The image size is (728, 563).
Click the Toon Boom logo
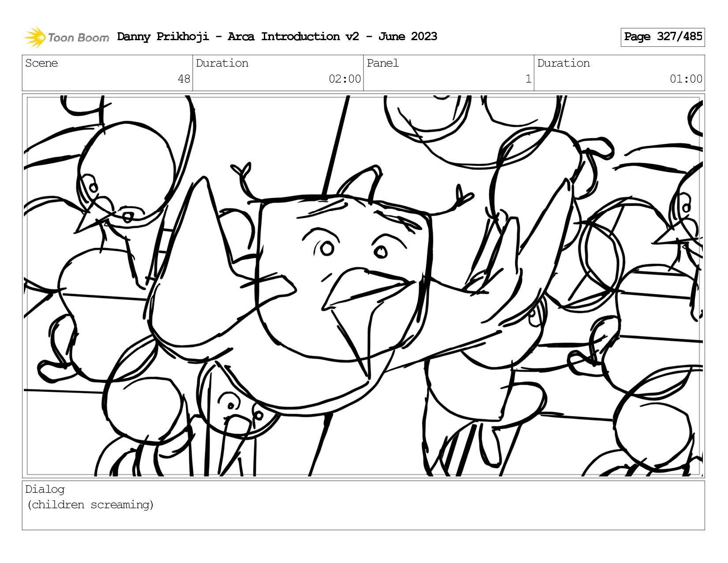tap(66, 37)
